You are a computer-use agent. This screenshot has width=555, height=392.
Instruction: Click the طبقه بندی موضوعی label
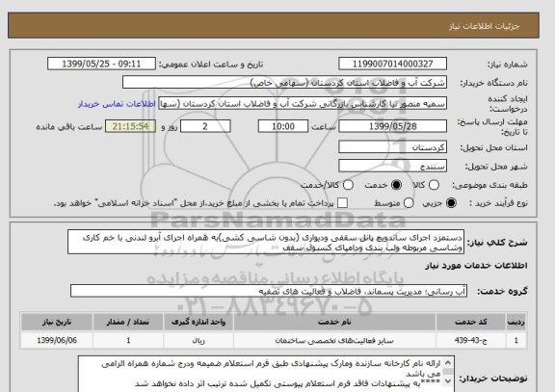(489, 185)
